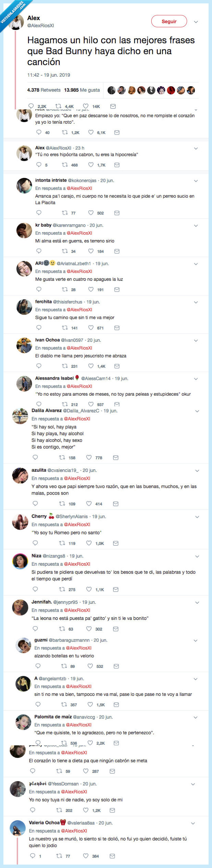212x868 pixels.
Task: Click the Seguir button for Alex
Action: [x=169, y=21]
